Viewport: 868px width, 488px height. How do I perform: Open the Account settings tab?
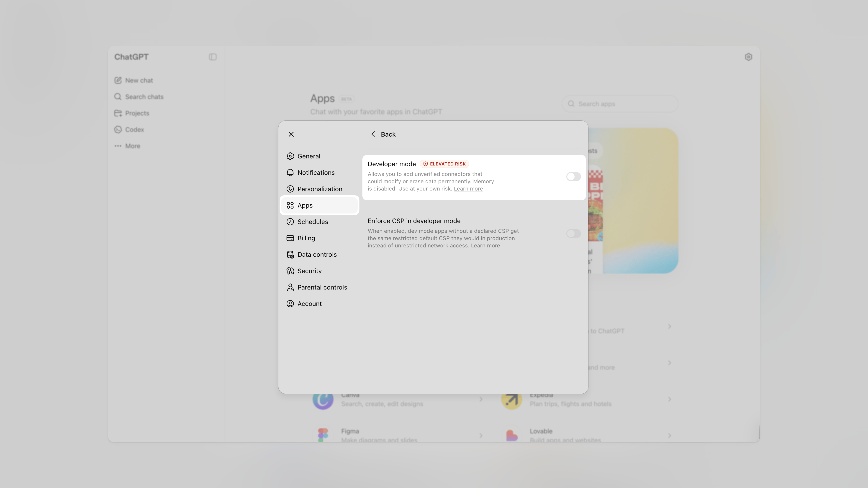[319, 304]
